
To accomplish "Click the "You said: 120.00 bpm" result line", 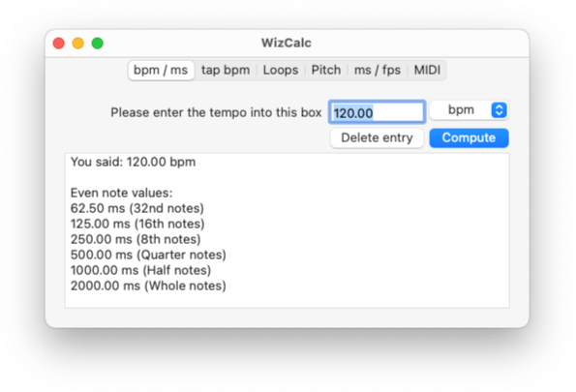I will coord(133,162).
